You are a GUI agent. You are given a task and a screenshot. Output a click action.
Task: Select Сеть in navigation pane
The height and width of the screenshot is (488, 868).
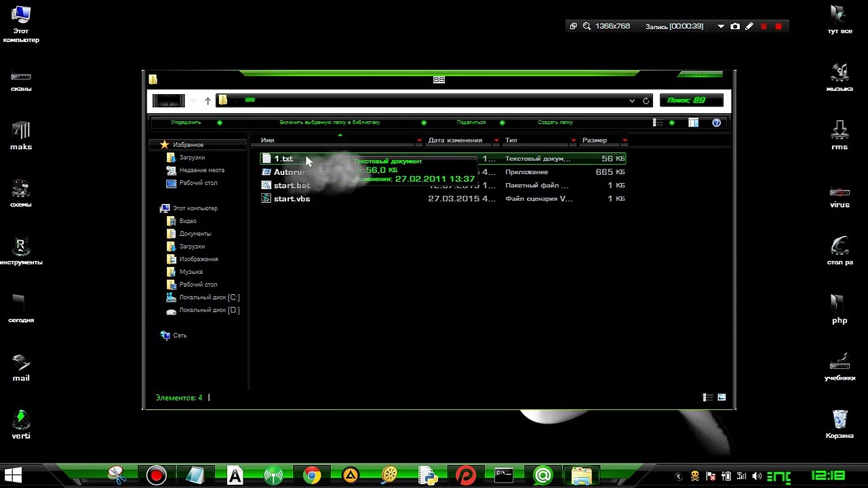point(179,335)
